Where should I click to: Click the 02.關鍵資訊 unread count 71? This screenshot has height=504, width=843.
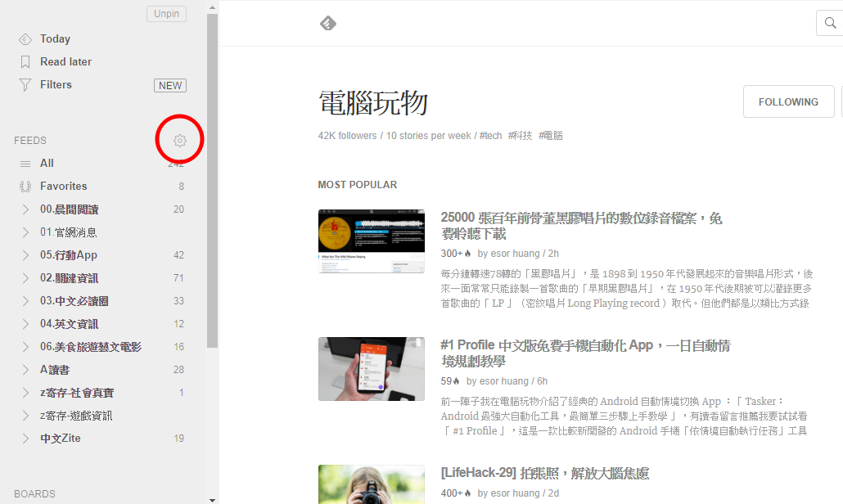click(178, 278)
